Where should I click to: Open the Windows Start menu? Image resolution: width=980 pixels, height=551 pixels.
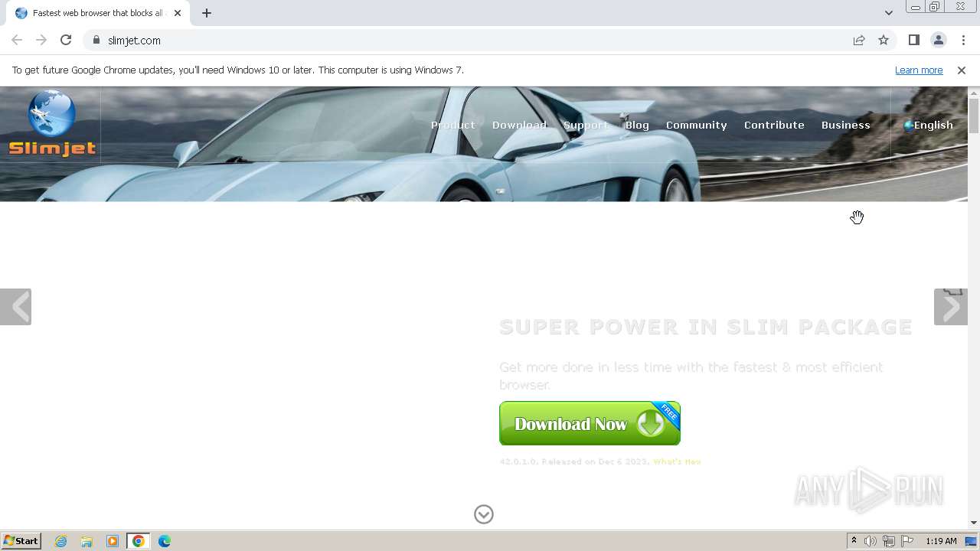click(21, 540)
